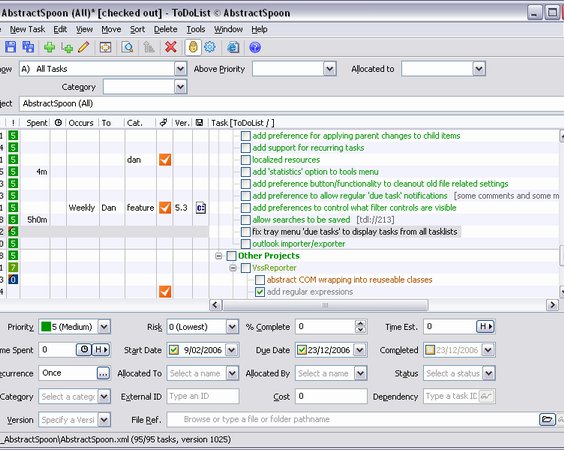Screen dimensions: 564x450
Task: Open the Tools menu
Action: click(196, 29)
